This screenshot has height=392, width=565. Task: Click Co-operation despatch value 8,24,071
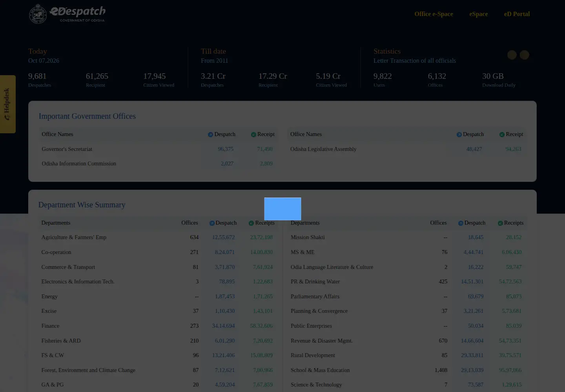pos(224,252)
